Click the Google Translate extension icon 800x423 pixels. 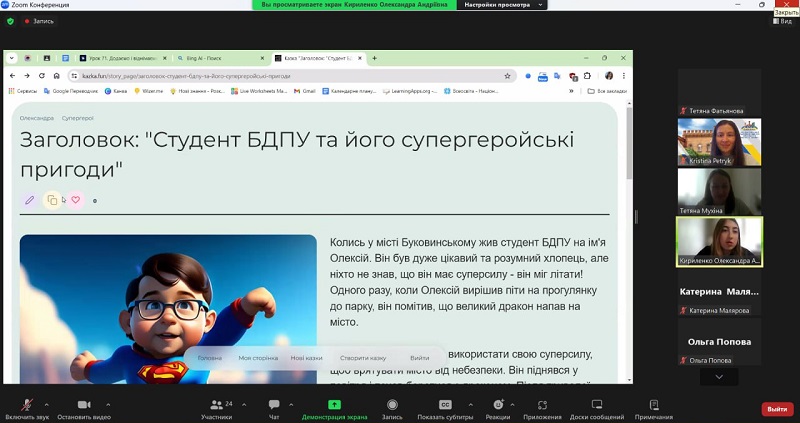point(557,76)
